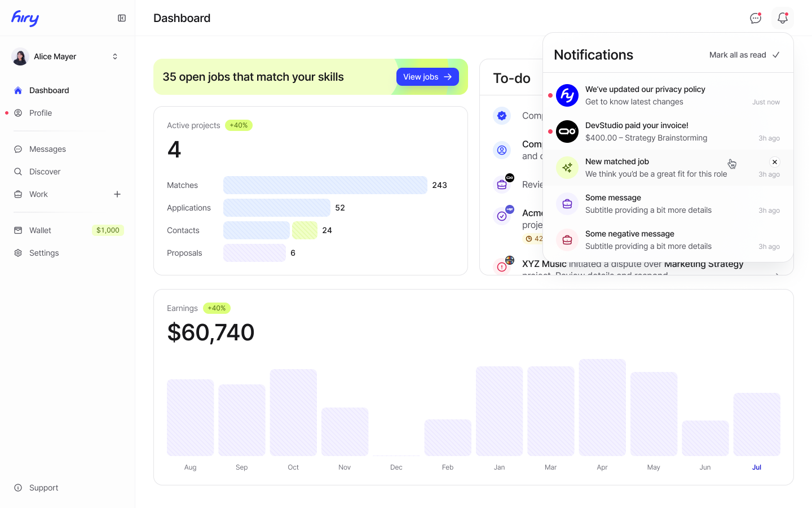Add new Work item with plus icon
812x508 pixels.
click(x=117, y=194)
